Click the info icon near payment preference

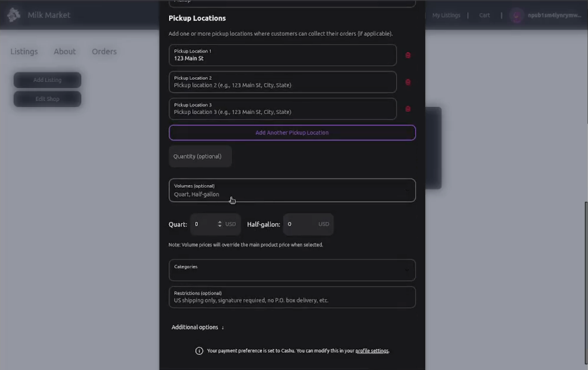click(x=199, y=351)
